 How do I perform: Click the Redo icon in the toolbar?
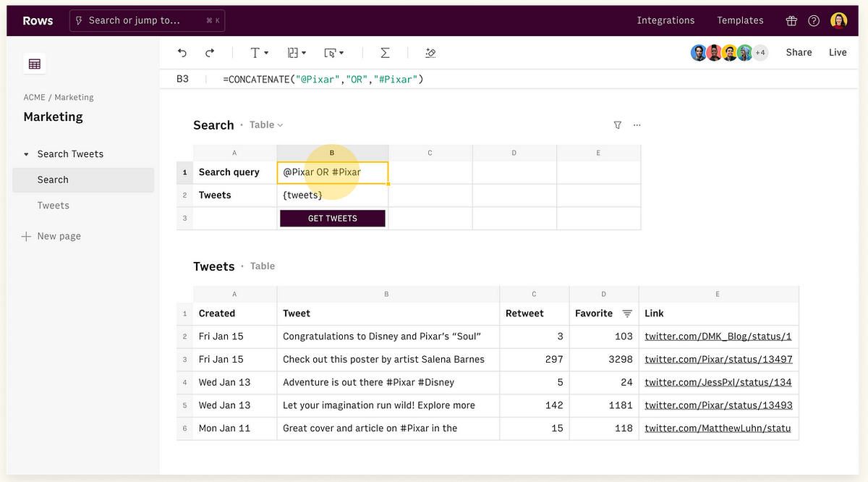tap(209, 52)
